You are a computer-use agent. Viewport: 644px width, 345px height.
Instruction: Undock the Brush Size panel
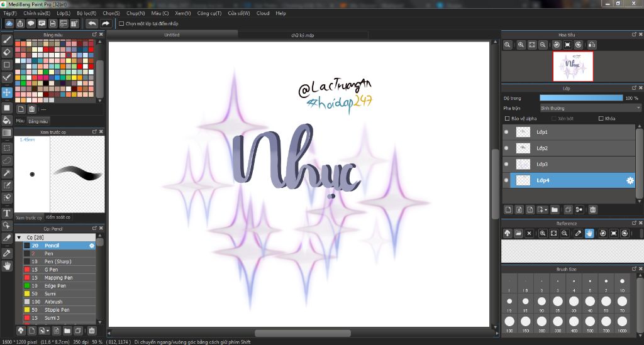tap(634, 269)
